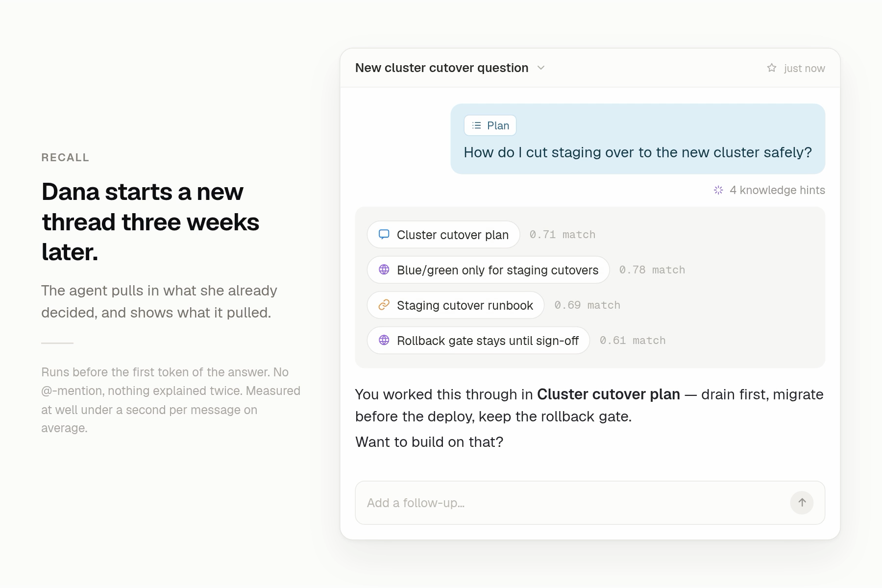Screen dimensions: 882x588
Task: Click chat bubble icon on Cluster cutover plan
Action: (x=384, y=235)
